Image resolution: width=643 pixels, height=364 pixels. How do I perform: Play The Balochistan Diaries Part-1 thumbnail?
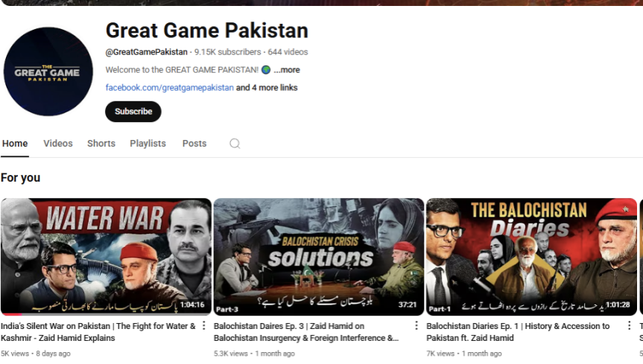click(531, 257)
